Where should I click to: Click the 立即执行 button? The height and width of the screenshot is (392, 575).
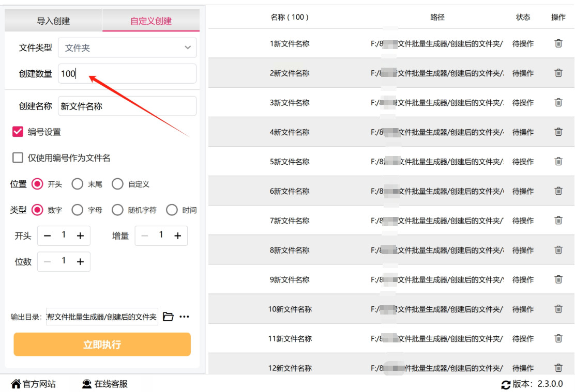pos(102,344)
